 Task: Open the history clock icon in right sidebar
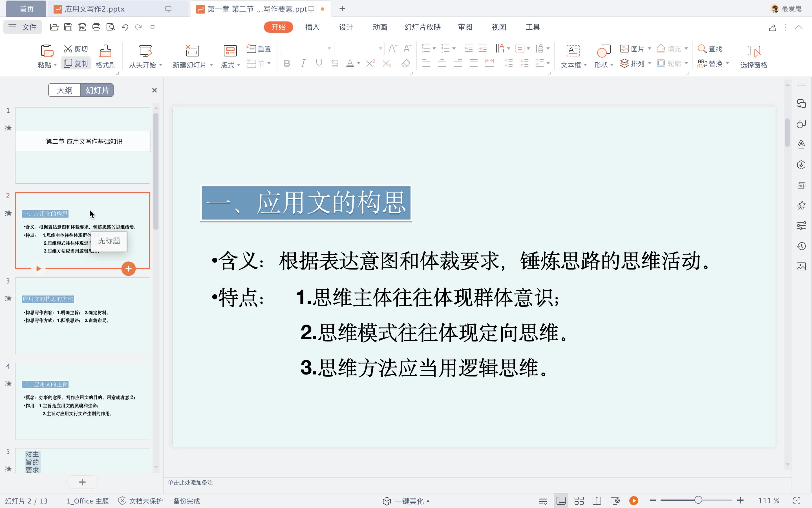tap(801, 246)
